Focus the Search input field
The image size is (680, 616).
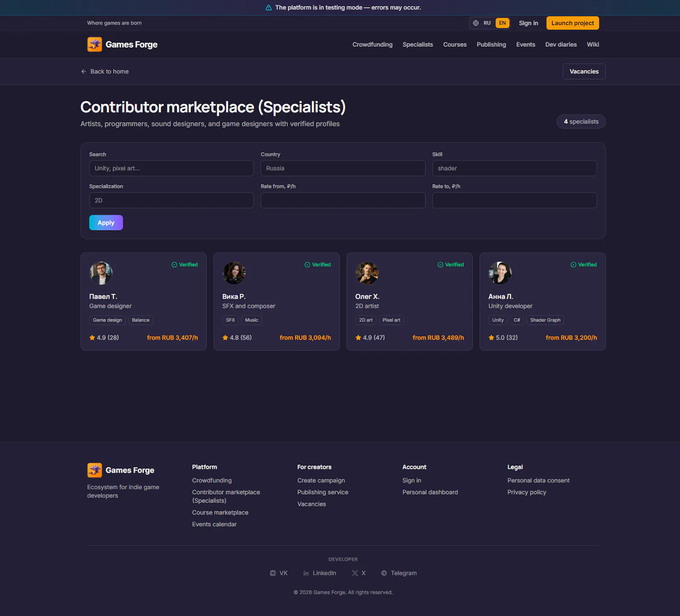[171, 168]
